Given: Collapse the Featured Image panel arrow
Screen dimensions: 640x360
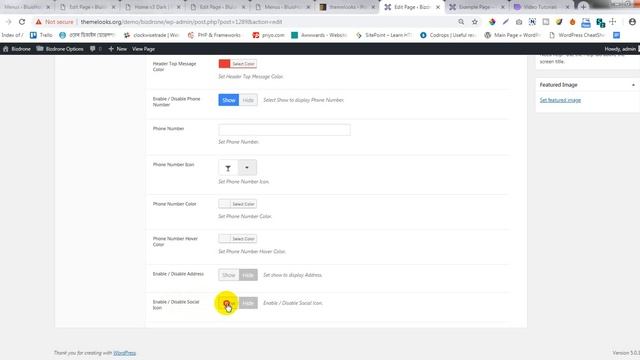Looking at the screenshot, I should point(633,85).
